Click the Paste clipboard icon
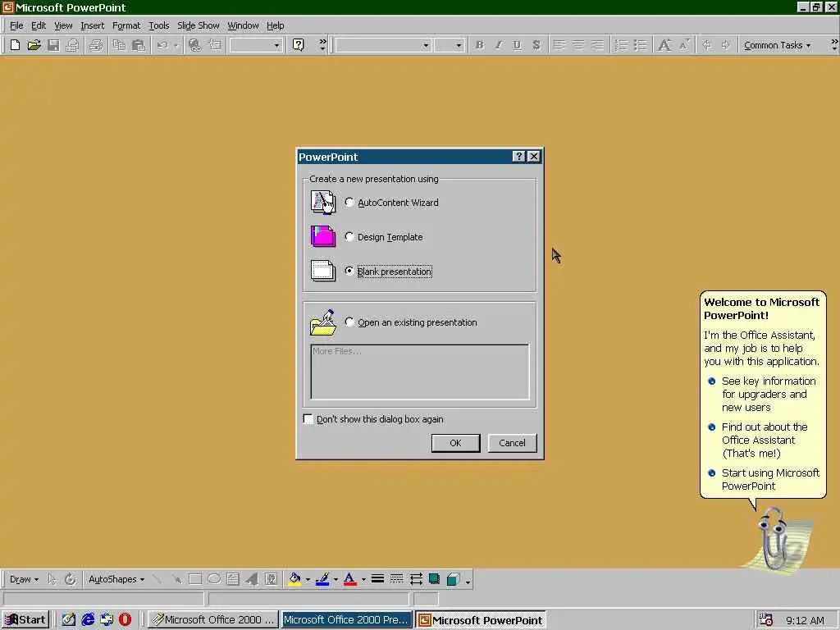840x630 pixels. point(138,45)
